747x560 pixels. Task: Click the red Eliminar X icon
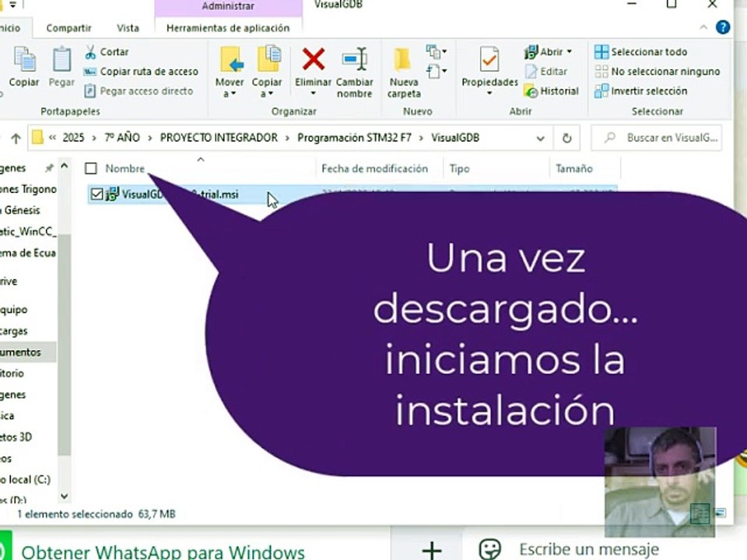point(314,59)
